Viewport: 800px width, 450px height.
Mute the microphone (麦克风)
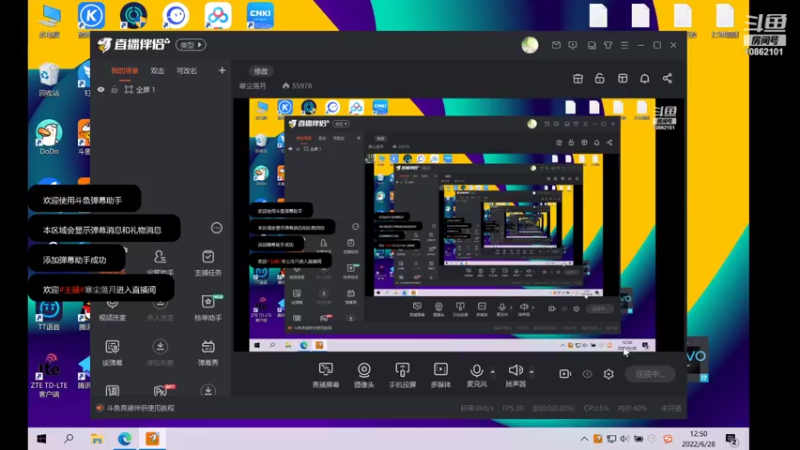[x=477, y=375]
